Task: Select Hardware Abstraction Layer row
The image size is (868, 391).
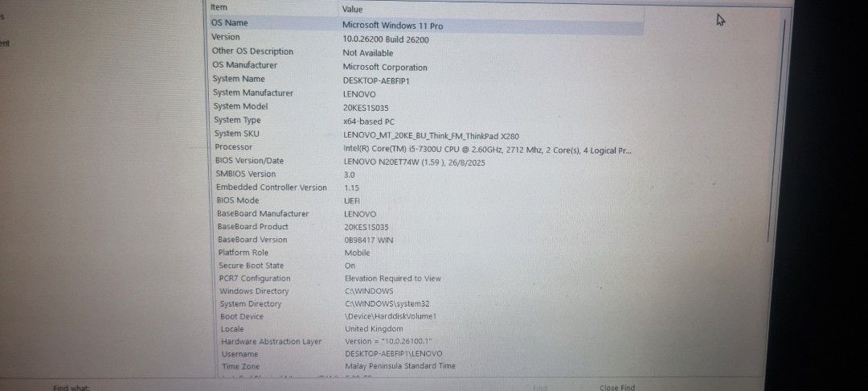Action: coord(425,342)
